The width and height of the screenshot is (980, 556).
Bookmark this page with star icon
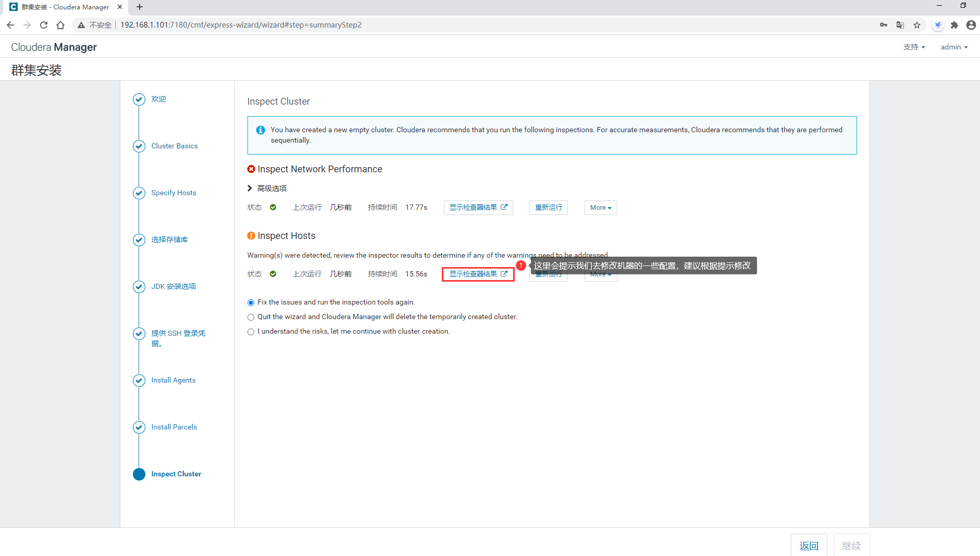click(x=917, y=25)
